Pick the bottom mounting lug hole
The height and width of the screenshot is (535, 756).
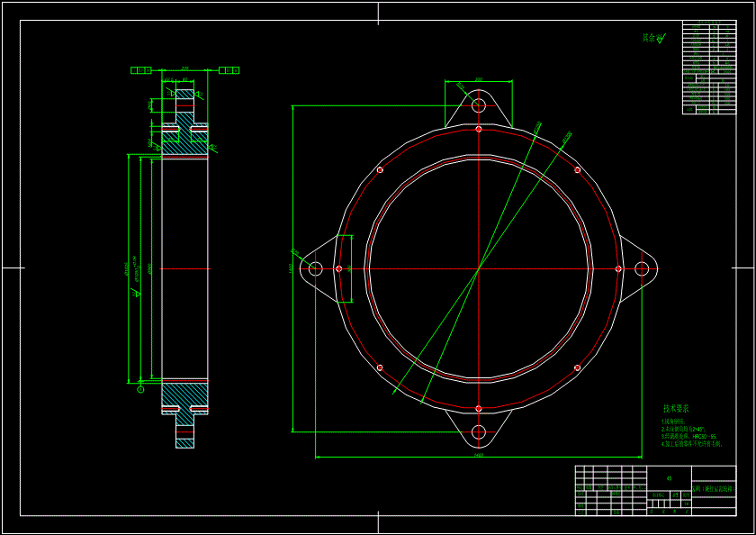(x=478, y=431)
